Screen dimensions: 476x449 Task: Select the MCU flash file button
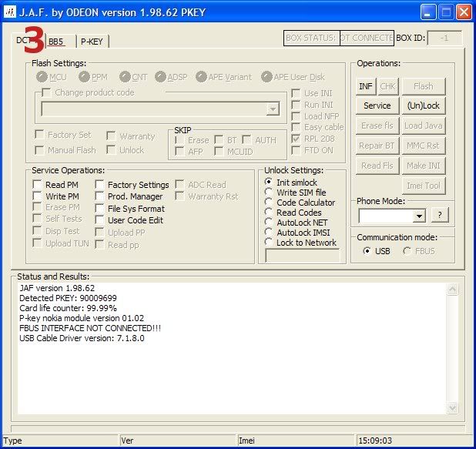tap(42, 77)
